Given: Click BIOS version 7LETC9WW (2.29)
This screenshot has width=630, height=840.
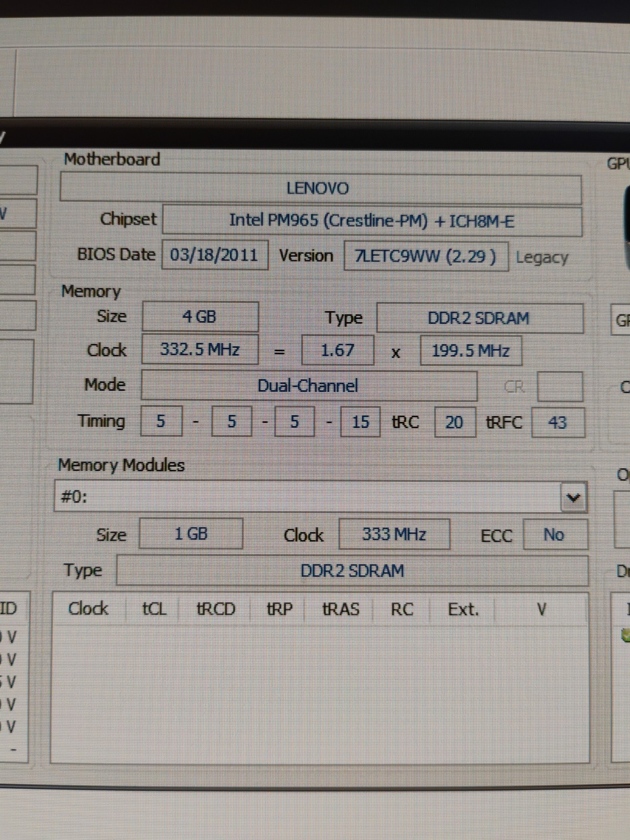Looking at the screenshot, I should 426,256.
